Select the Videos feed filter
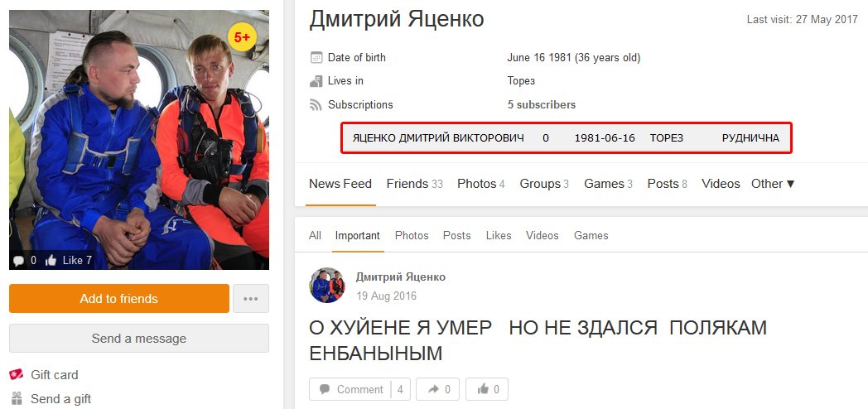The width and height of the screenshot is (868, 409). pyautogui.click(x=542, y=235)
